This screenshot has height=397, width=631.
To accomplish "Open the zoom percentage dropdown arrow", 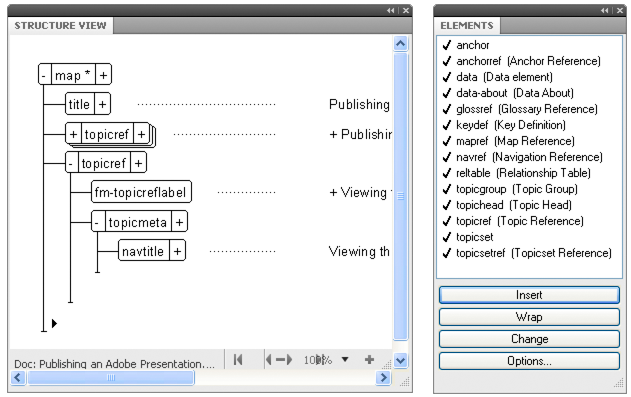I will pos(345,360).
